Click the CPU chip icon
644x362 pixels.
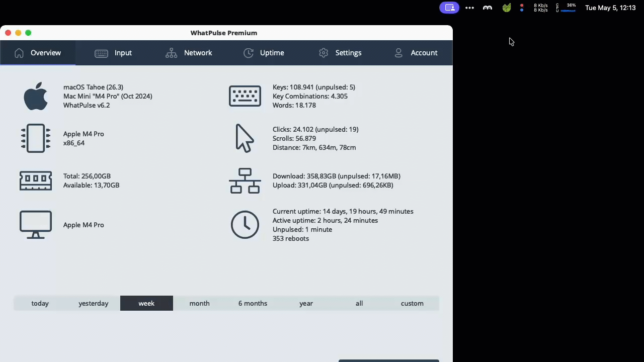[36, 138]
